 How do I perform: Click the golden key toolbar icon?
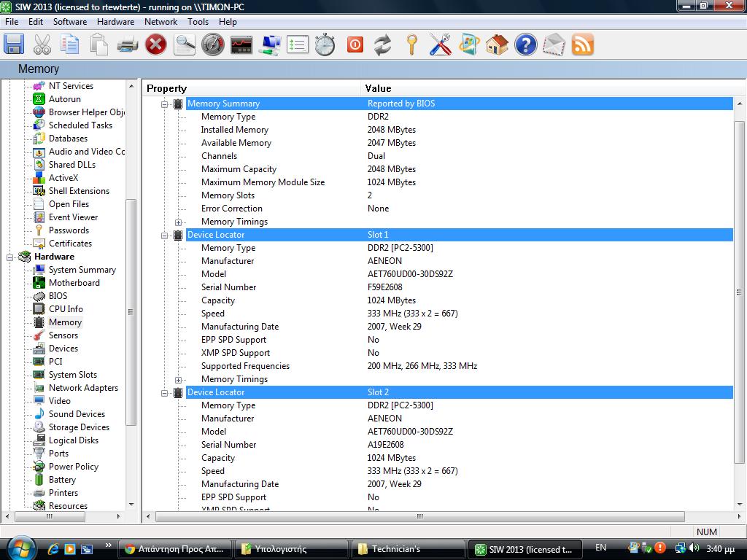click(x=411, y=44)
